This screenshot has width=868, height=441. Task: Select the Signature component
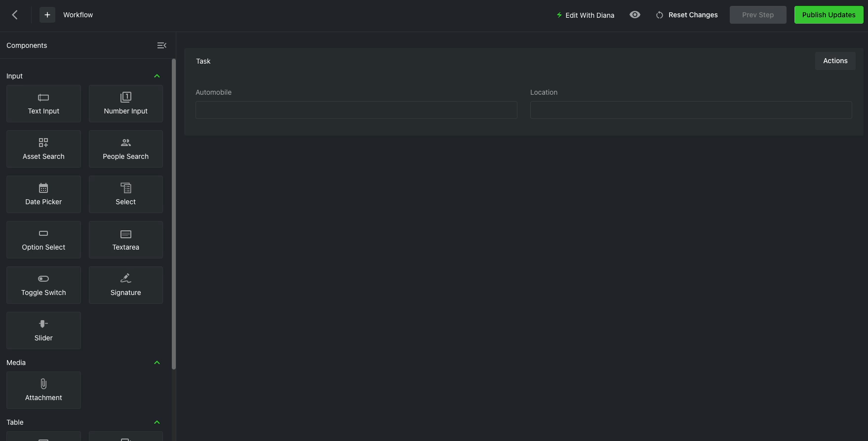pyautogui.click(x=126, y=285)
